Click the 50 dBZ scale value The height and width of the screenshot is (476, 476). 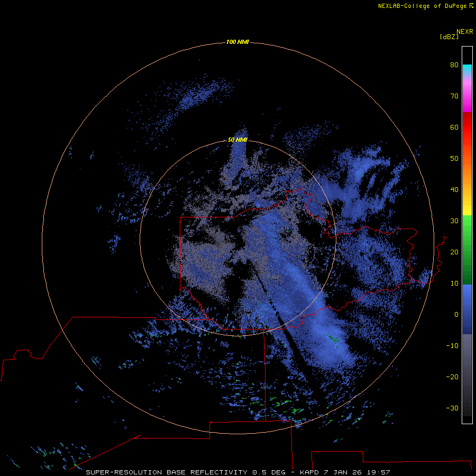click(454, 159)
